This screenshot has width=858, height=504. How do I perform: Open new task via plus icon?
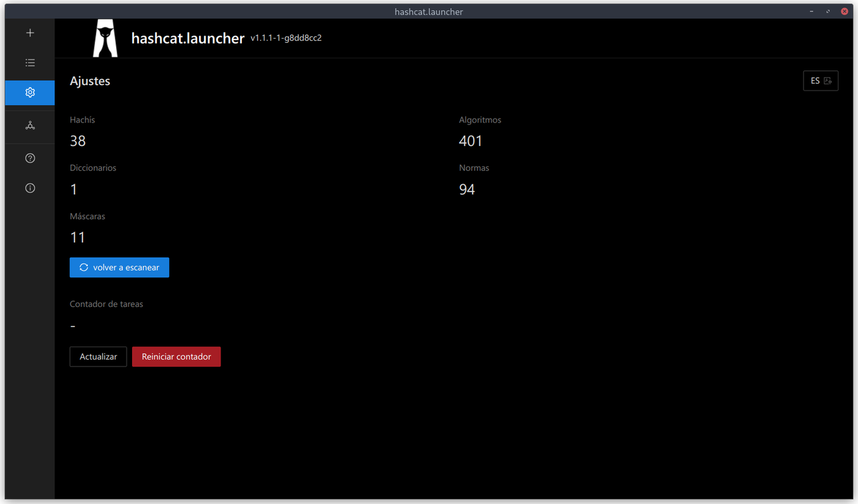pyautogui.click(x=29, y=33)
